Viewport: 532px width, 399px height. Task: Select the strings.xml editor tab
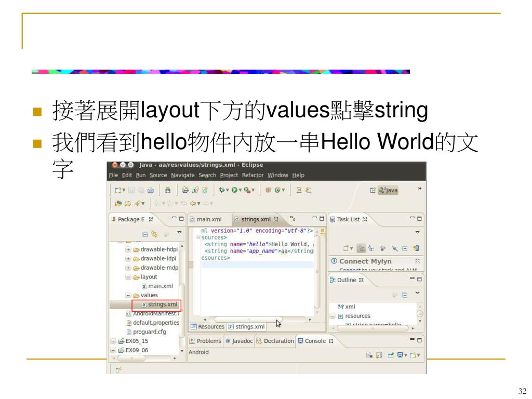[256, 219]
